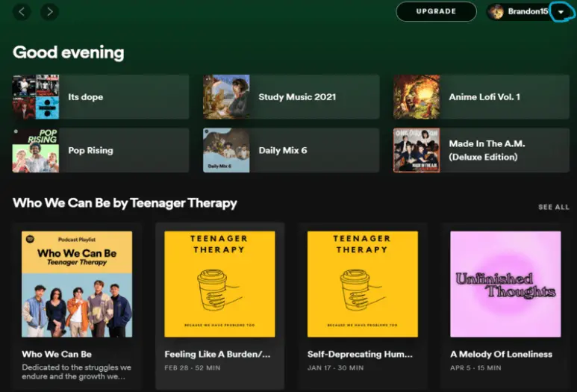Click the Who We Can Be podcast playlist cover
Screen dimensions: 577x392
77,284
